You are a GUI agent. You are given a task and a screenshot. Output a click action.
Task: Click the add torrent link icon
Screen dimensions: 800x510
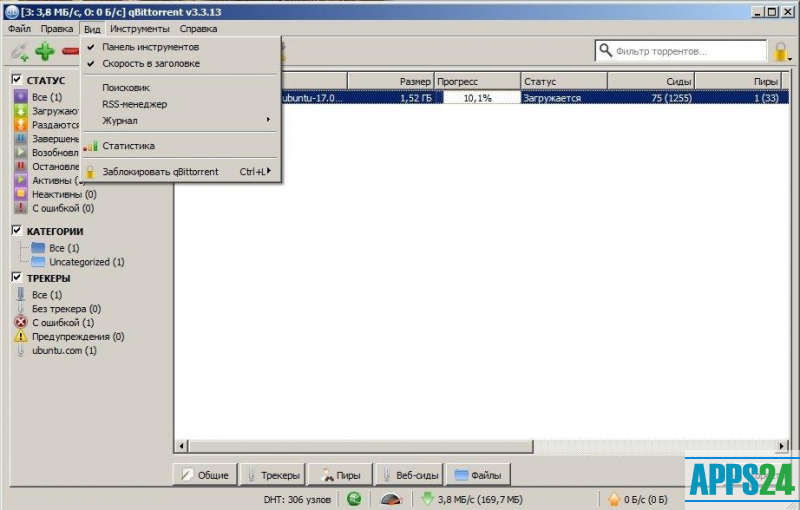20,52
